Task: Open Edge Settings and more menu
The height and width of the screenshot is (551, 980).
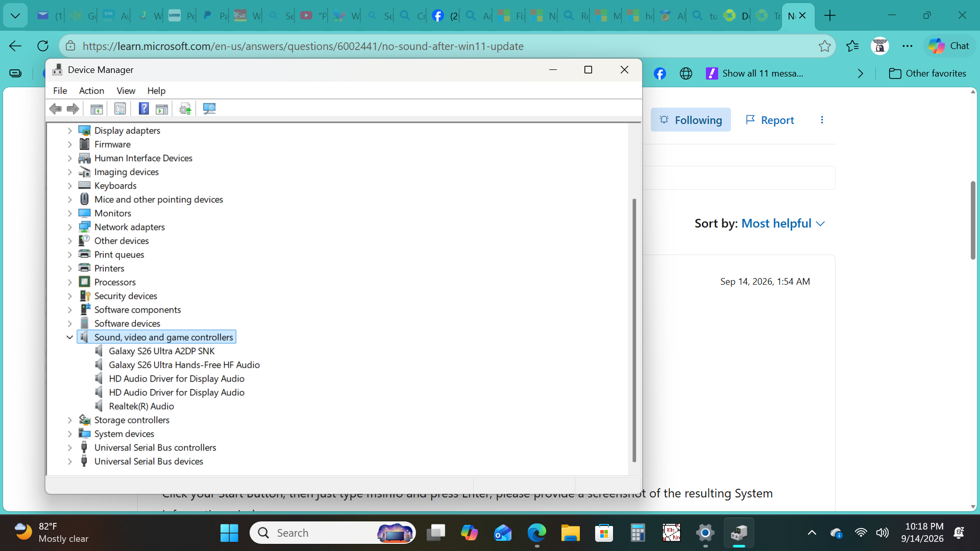Action: [907, 46]
